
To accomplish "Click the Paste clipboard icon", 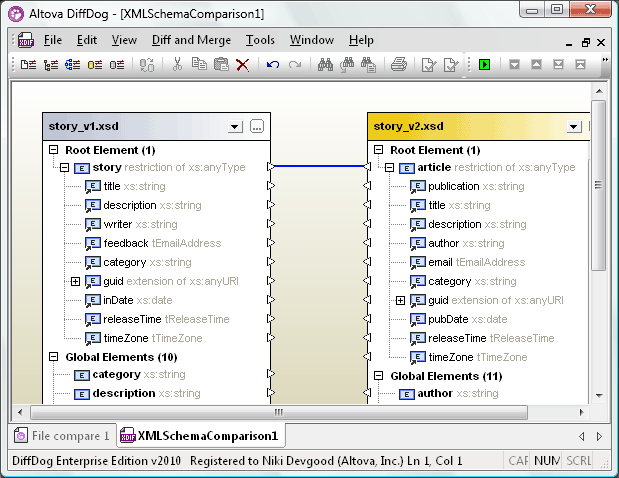I will [221, 64].
